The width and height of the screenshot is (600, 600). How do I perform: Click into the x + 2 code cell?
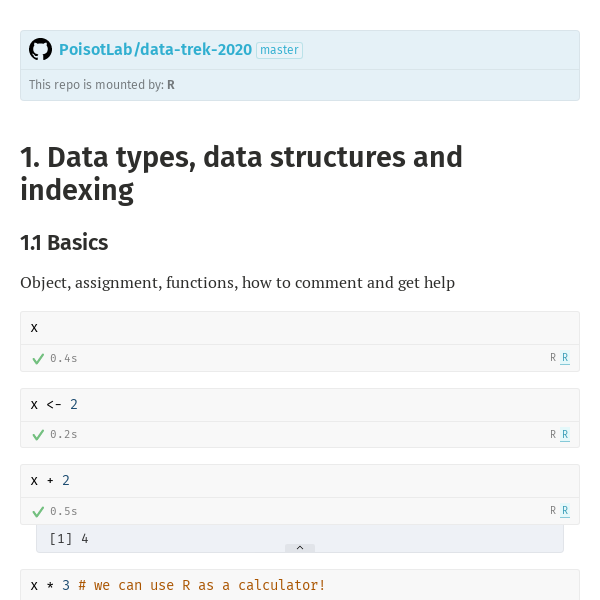tap(300, 481)
